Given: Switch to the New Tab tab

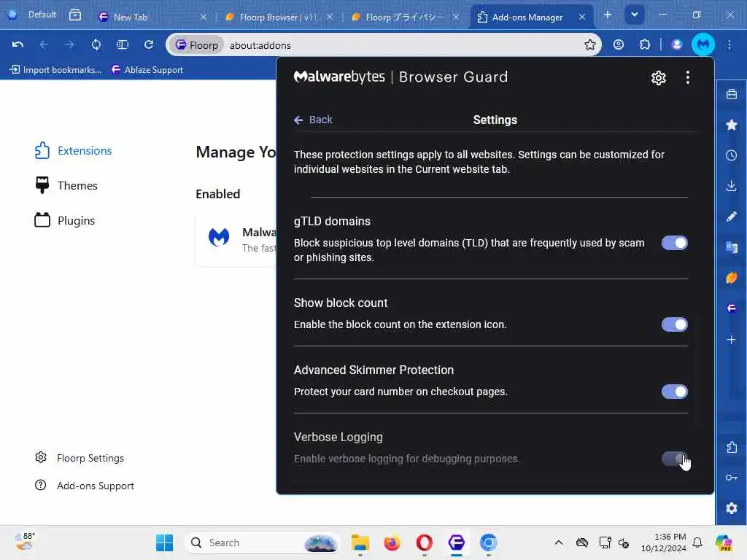Looking at the screenshot, I should (152, 17).
